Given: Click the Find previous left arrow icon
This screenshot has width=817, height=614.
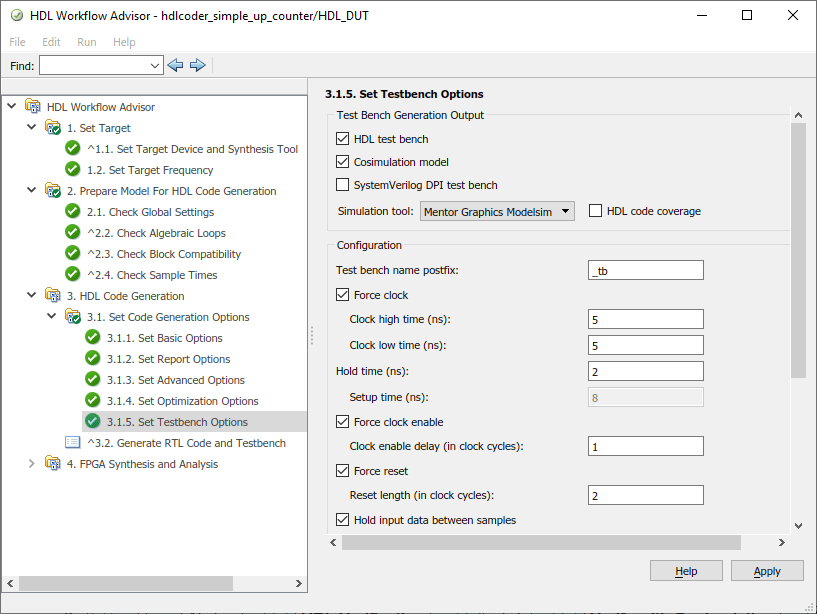Looking at the screenshot, I should (176, 65).
